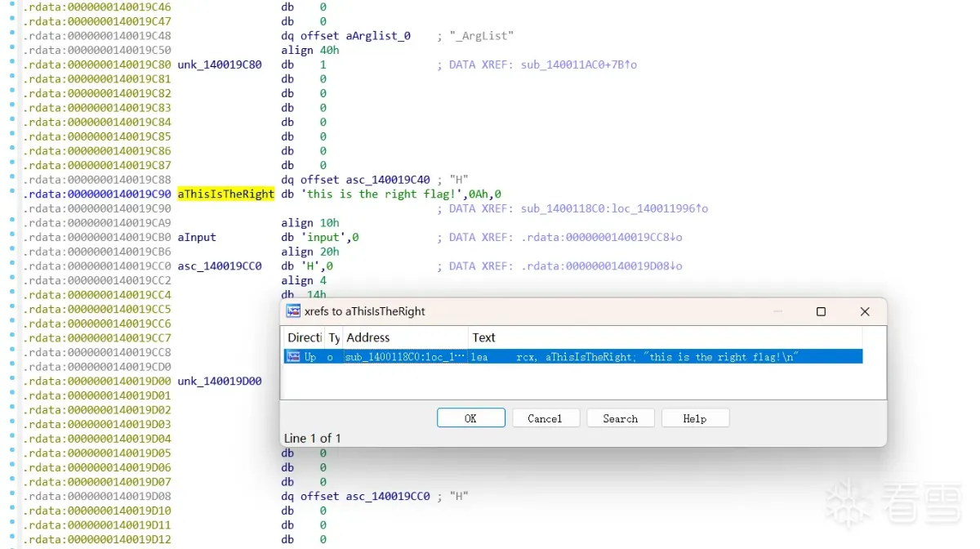The width and height of the screenshot is (980, 549).
Task: Select the sub_1400118C0:loc_1 xref row
Action: click(x=572, y=357)
